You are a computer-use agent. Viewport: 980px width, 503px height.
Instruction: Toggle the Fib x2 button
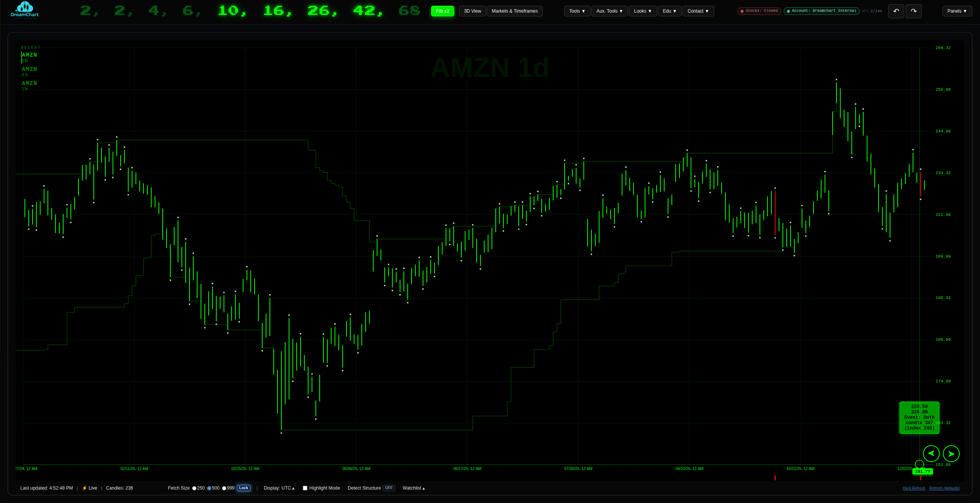pos(443,11)
